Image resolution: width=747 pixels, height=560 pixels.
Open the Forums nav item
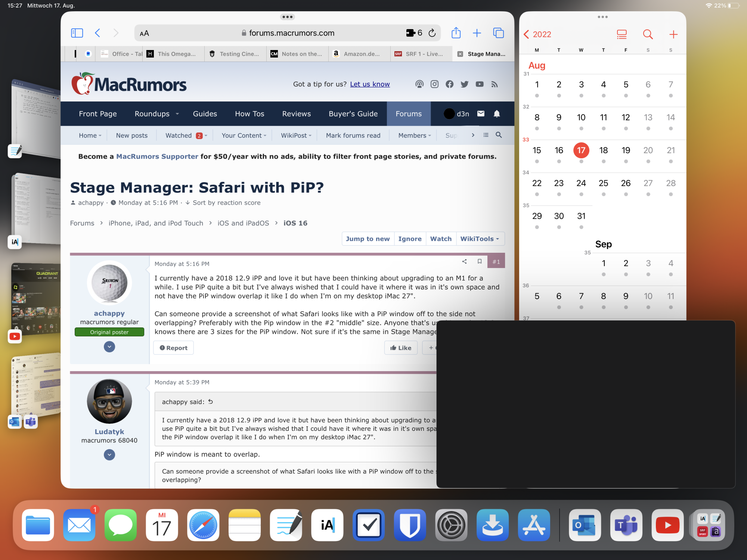409,114
